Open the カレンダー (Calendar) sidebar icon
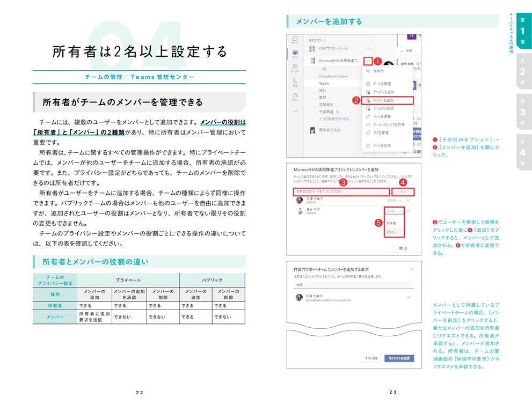Viewport: 532px width, 405px height. click(x=295, y=68)
